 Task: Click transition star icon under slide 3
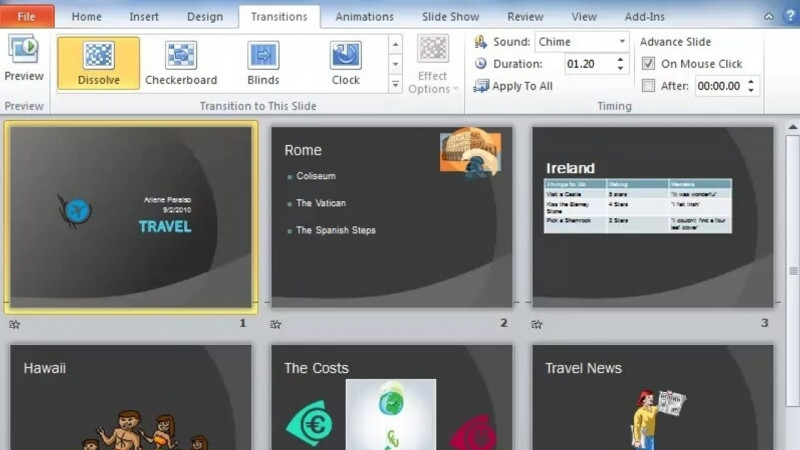(x=537, y=324)
